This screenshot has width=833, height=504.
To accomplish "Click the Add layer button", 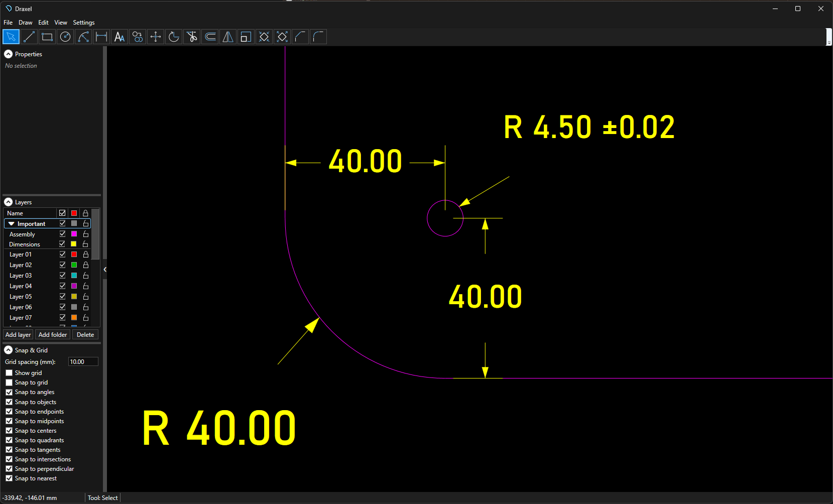I will pyautogui.click(x=18, y=335).
